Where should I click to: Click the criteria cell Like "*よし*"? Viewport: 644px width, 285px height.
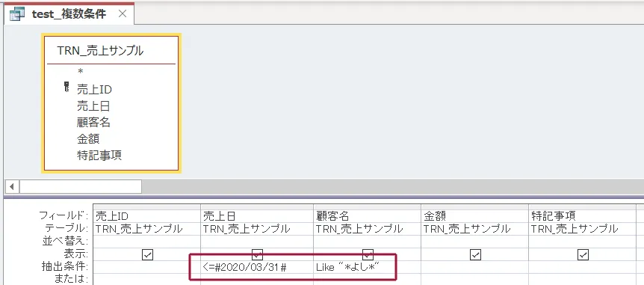coord(368,267)
